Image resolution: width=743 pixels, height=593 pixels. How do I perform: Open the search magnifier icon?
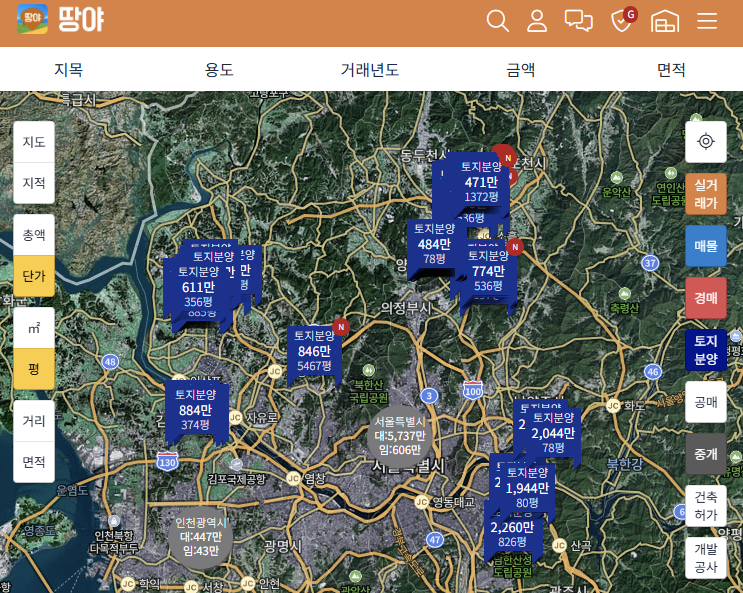498,21
